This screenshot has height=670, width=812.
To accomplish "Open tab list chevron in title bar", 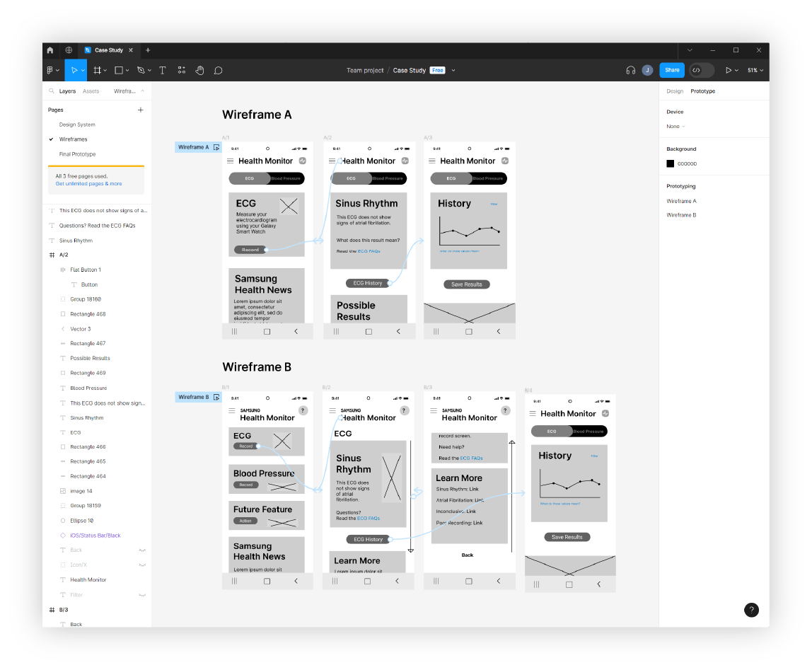I will [x=690, y=50].
